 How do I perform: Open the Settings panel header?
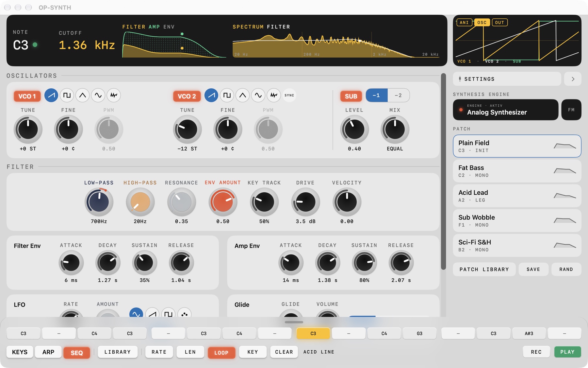coord(507,79)
